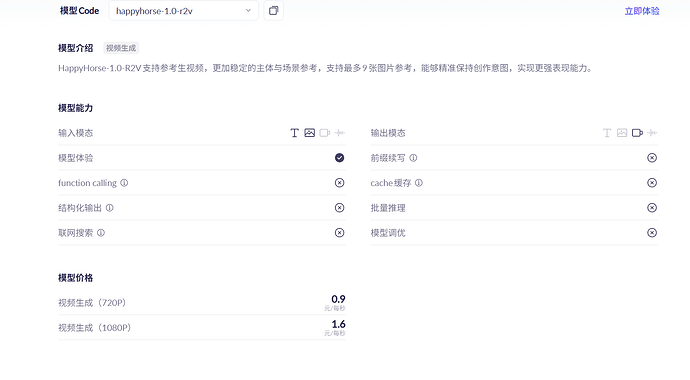Screen dimensions: 690x380
Task: Click the unsupported icon in the 模型调优 row
Action: click(652, 233)
